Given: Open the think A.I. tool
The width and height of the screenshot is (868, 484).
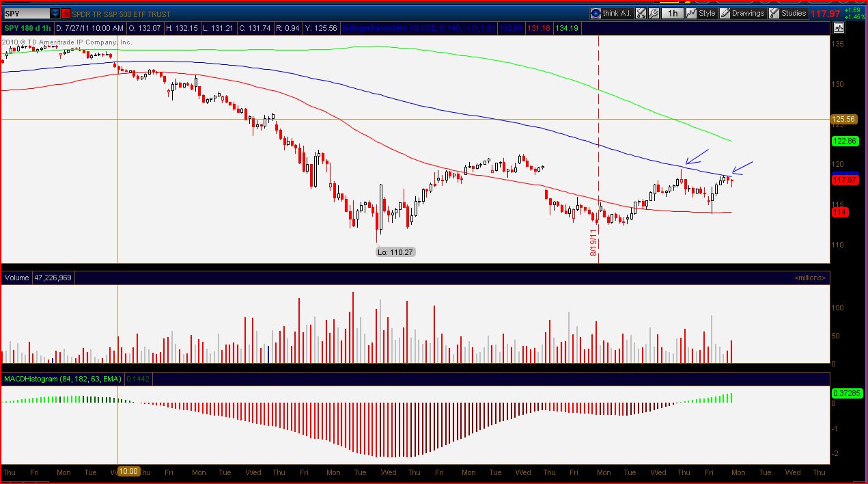Looking at the screenshot, I should [611, 13].
